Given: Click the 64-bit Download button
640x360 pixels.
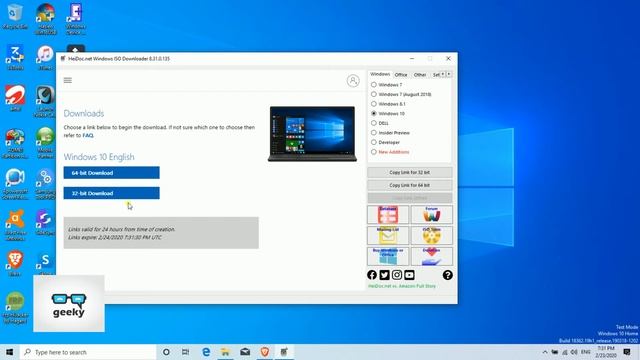Looking at the screenshot, I should (111, 173).
